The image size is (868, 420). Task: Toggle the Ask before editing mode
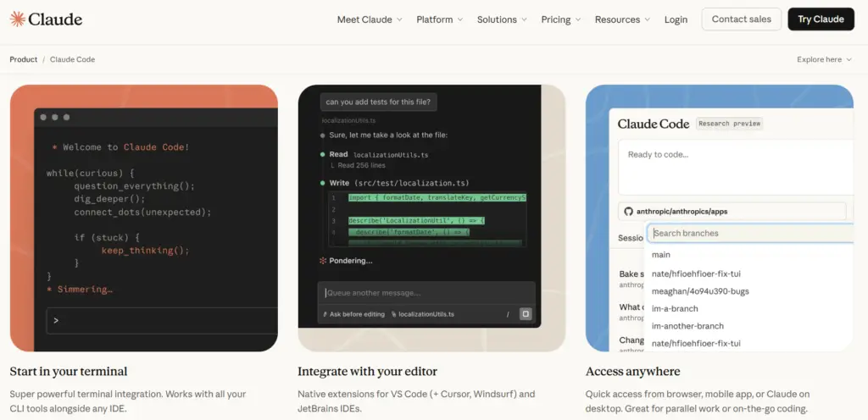coord(353,314)
